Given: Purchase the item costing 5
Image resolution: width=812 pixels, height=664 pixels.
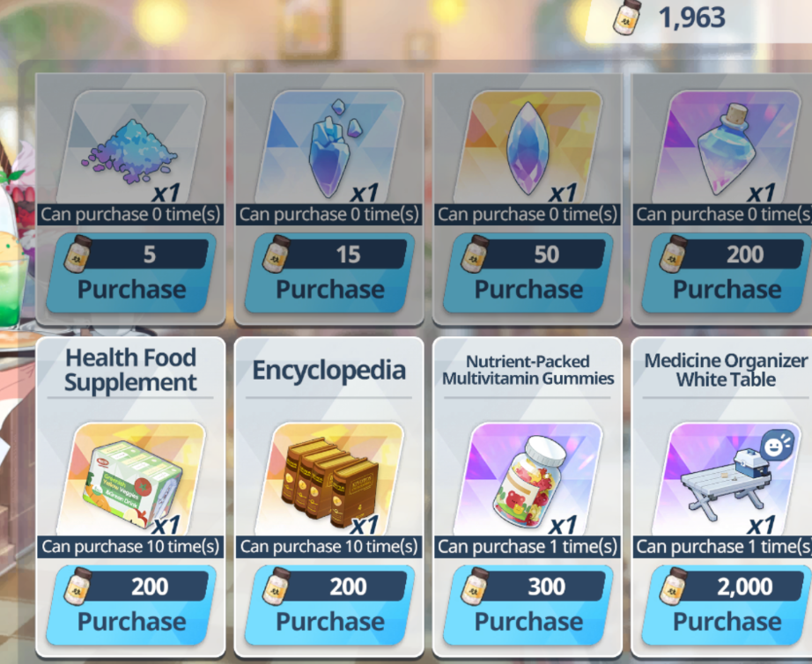Looking at the screenshot, I should coord(131,273).
